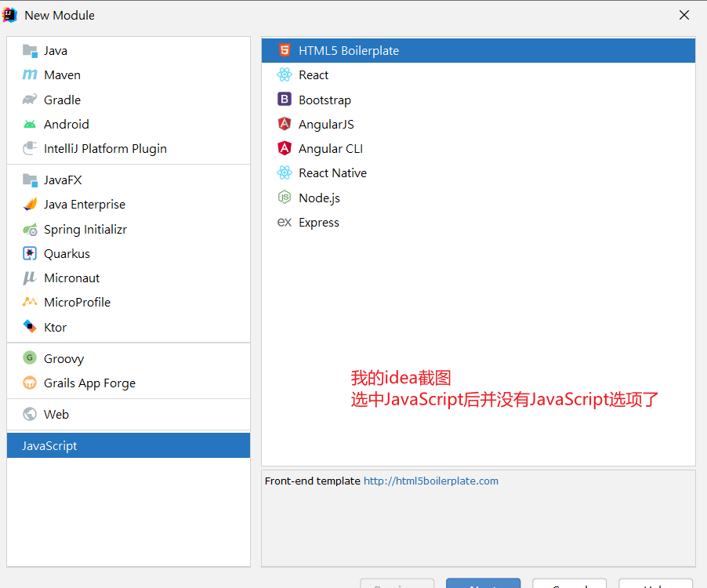Select the Express template icon
The image size is (707, 588).
[x=285, y=222]
